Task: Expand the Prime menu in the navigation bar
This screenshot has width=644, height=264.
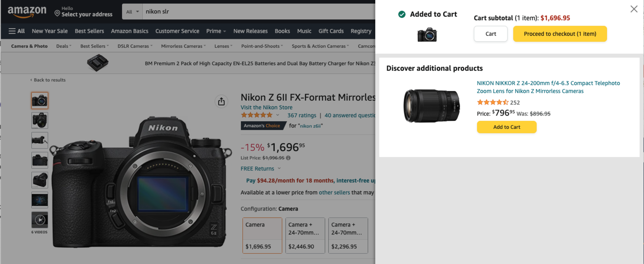Action: point(216,31)
